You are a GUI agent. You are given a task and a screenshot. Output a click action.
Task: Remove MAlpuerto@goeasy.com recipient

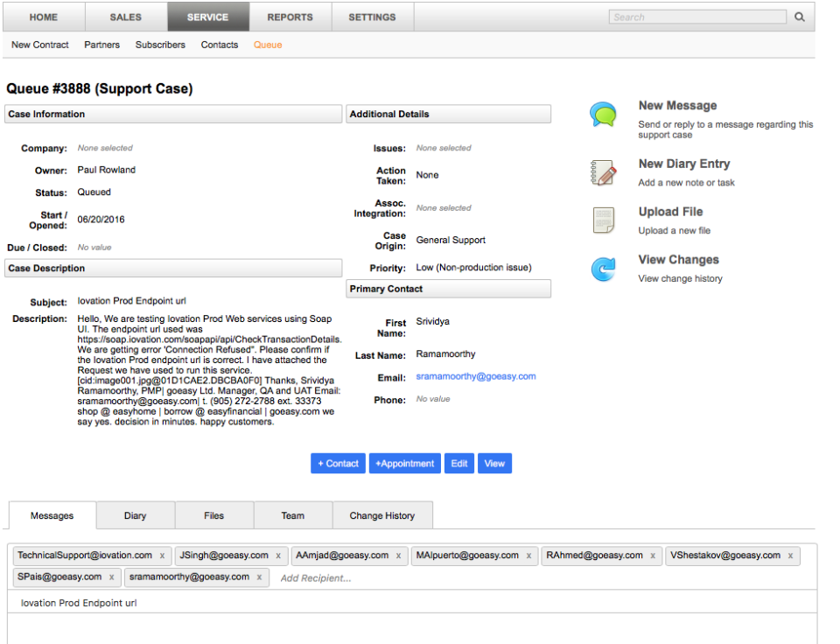point(528,556)
